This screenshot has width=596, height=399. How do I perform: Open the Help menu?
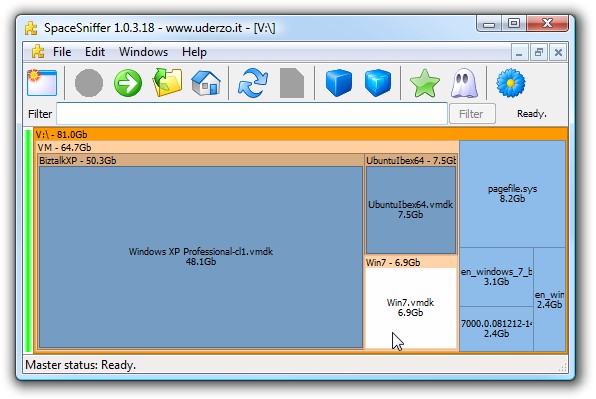coord(194,52)
